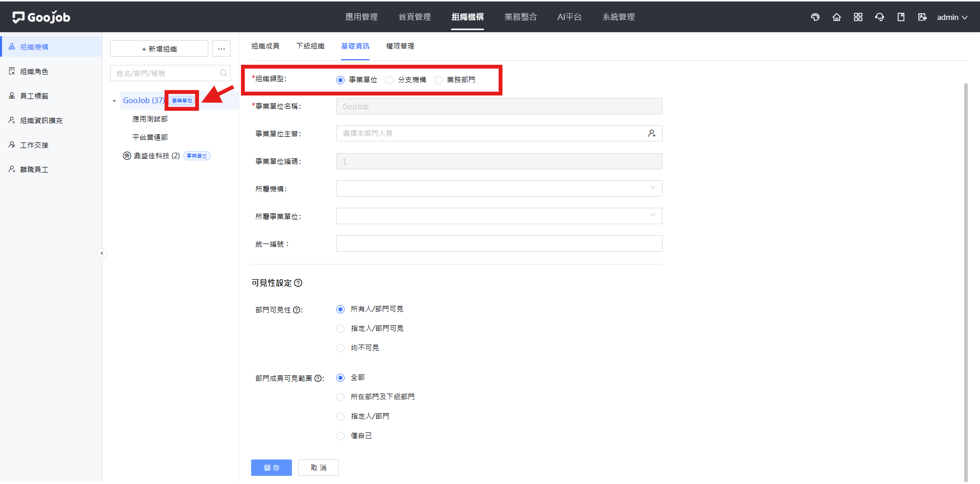Open the 組織成員 tab

pos(265,46)
